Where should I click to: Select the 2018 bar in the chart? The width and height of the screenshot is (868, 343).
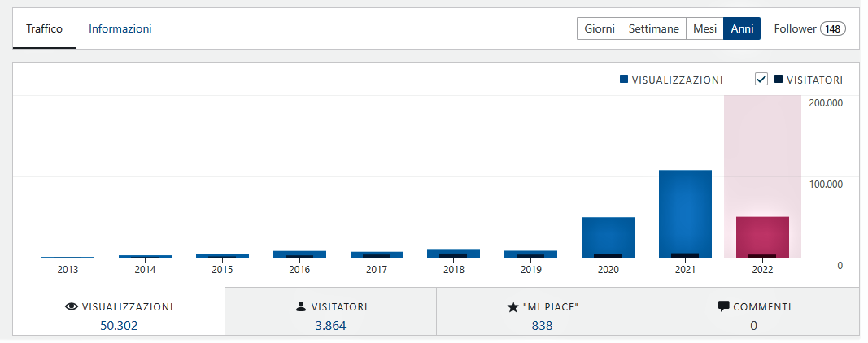tap(453, 253)
